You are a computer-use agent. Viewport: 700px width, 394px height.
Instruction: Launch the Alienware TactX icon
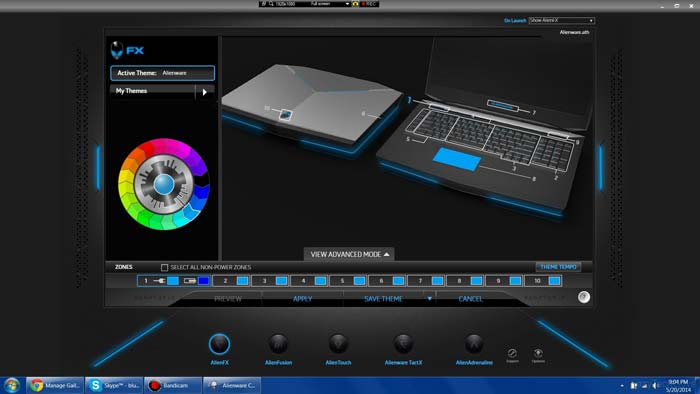click(403, 344)
